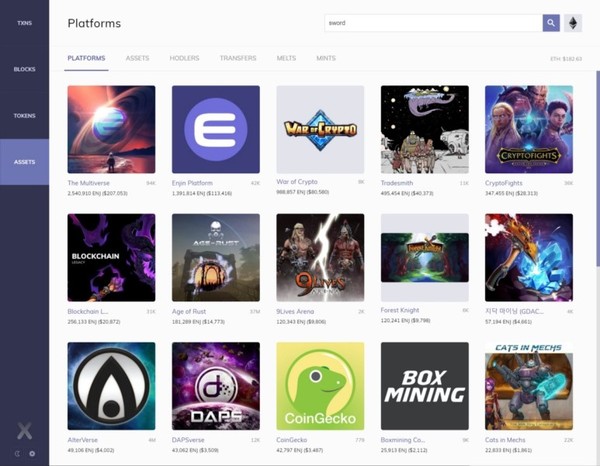
Task: Click 'DAPSverse' name link
Action: [188, 440]
